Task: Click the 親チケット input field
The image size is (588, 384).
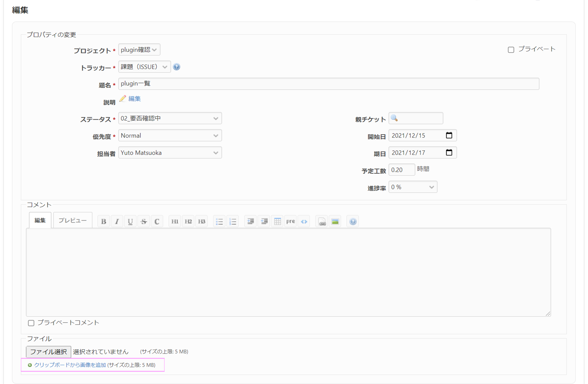Action: pos(416,118)
